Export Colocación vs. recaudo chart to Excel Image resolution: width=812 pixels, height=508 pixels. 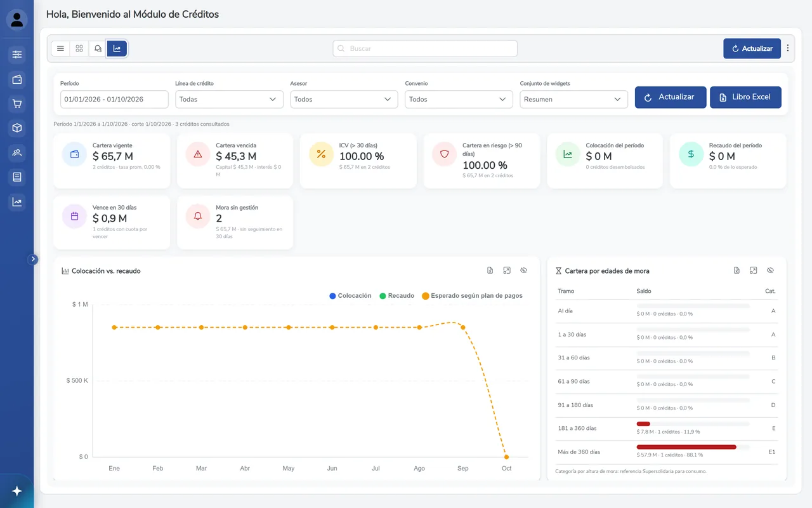pyautogui.click(x=490, y=271)
